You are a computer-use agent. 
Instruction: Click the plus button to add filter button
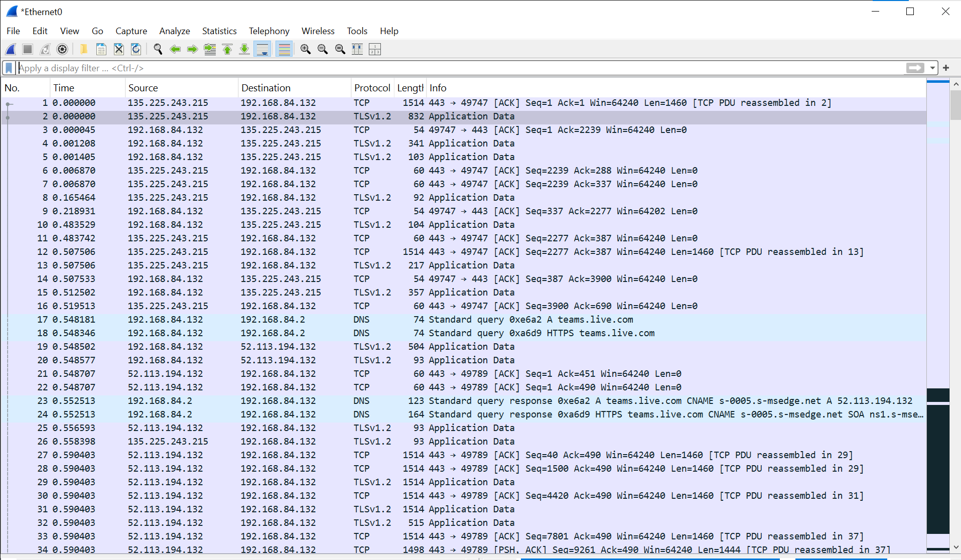coord(946,68)
